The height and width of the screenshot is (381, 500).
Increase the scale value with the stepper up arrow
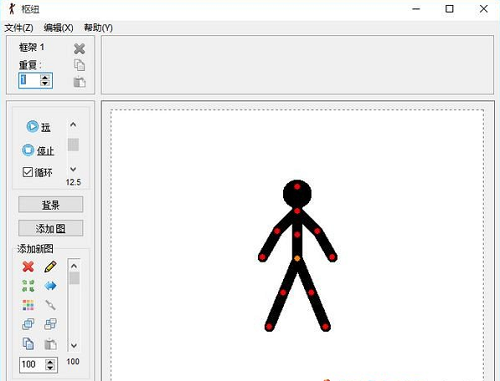pos(50,362)
